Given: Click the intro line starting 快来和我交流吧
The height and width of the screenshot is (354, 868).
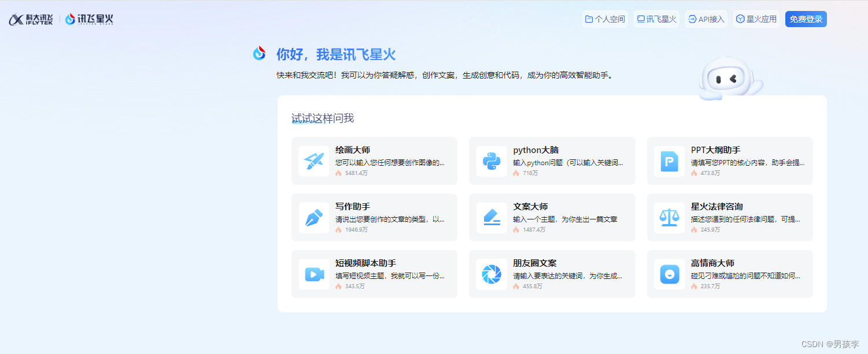Looking at the screenshot, I should (445, 75).
